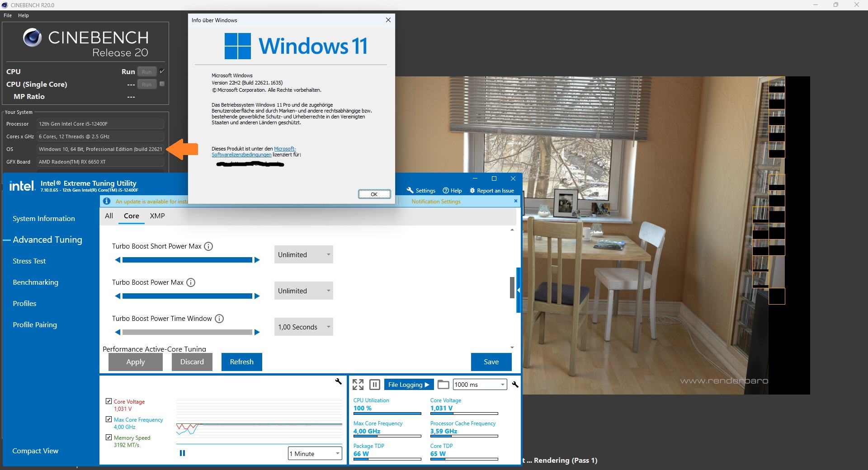Click Run for the CPU test
This screenshot has width=868, height=470.
(x=147, y=71)
